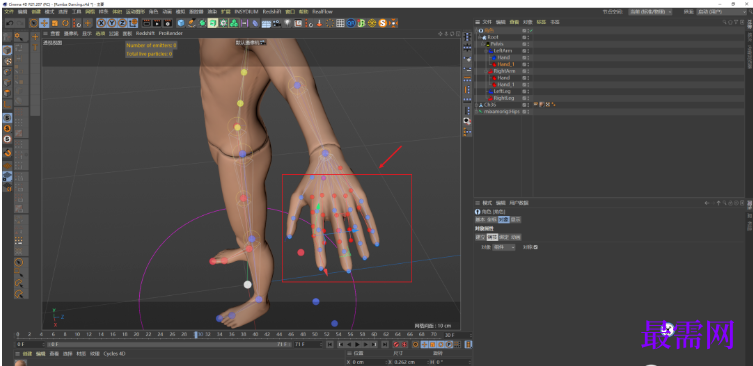Select the highlighted Hand_1 under LeftArm
Image resolution: width=753 pixels, height=366 pixels.
(506, 64)
